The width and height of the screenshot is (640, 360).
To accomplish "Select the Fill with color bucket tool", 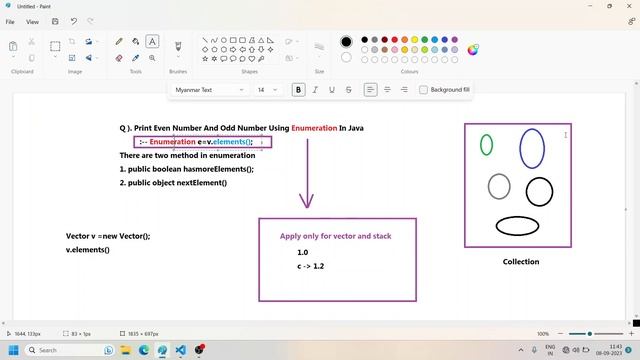I will pyautogui.click(x=136, y=41).
